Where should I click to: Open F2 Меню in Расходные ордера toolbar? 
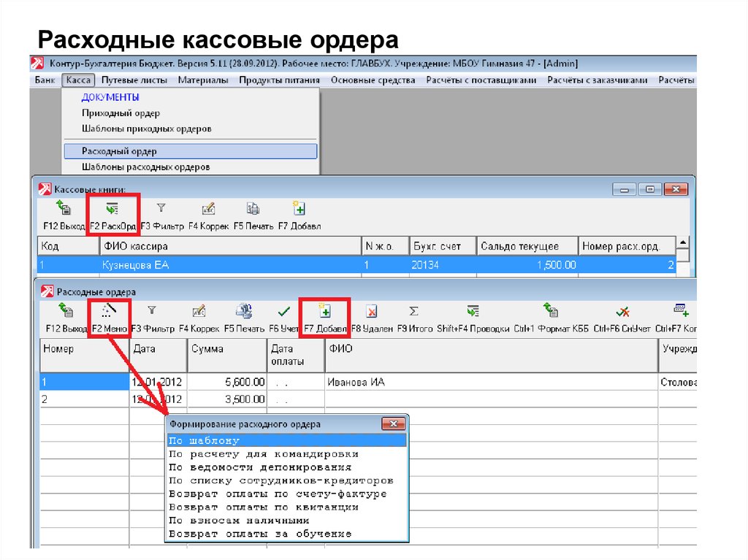pyautogui.click(x=109, y=312)
